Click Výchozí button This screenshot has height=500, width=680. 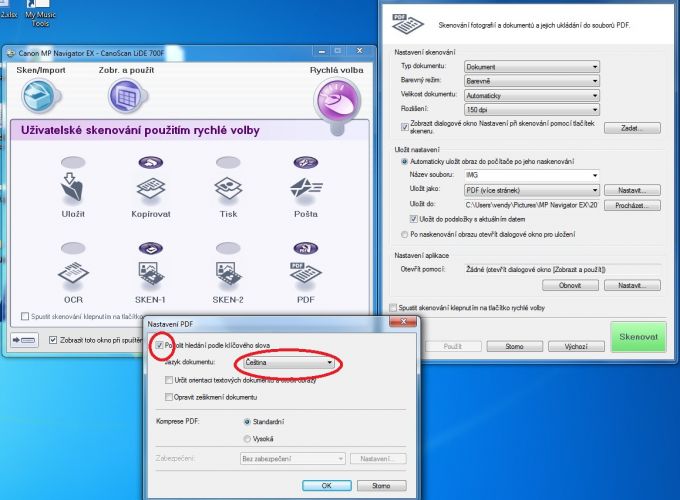576,346
